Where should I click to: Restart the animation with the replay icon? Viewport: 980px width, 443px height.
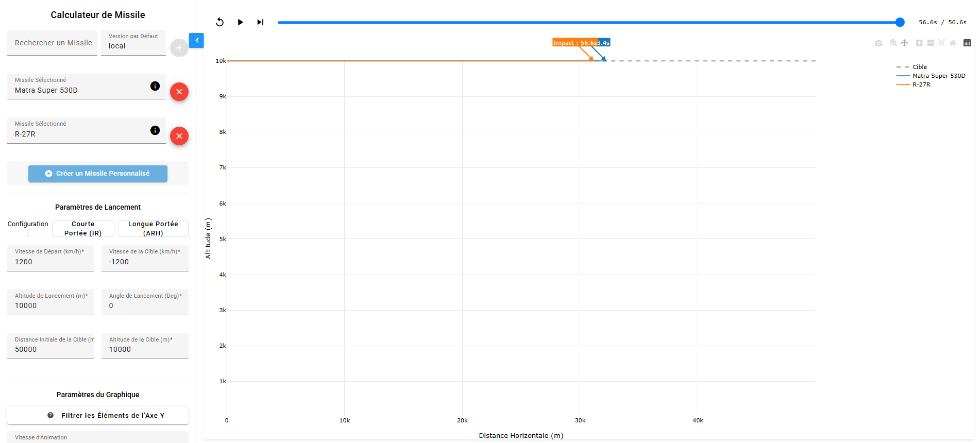[x=219, y=22]
